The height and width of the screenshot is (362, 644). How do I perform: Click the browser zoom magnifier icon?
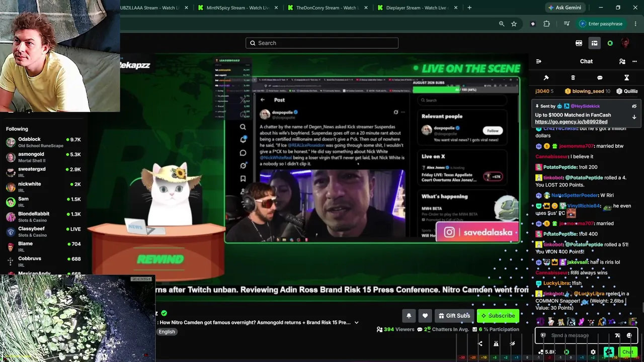pyautogui.click(x=502, y=24)
